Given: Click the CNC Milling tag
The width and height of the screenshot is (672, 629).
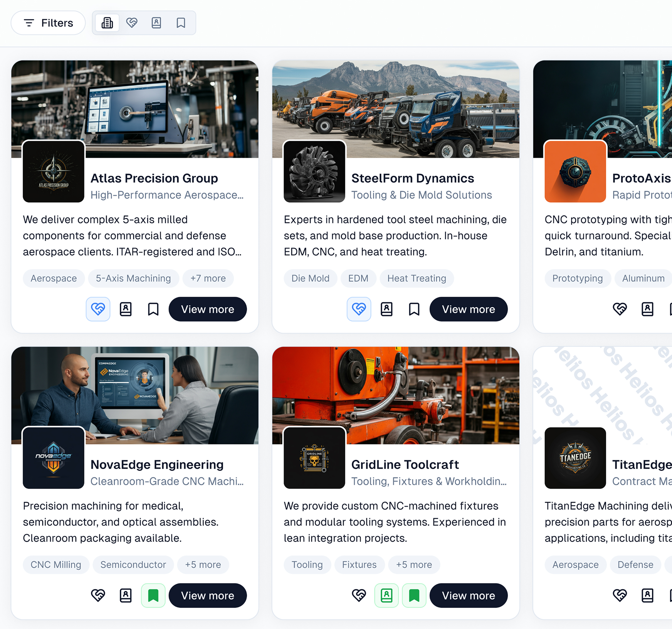Looking at the screenshot, I should point(56,565).
